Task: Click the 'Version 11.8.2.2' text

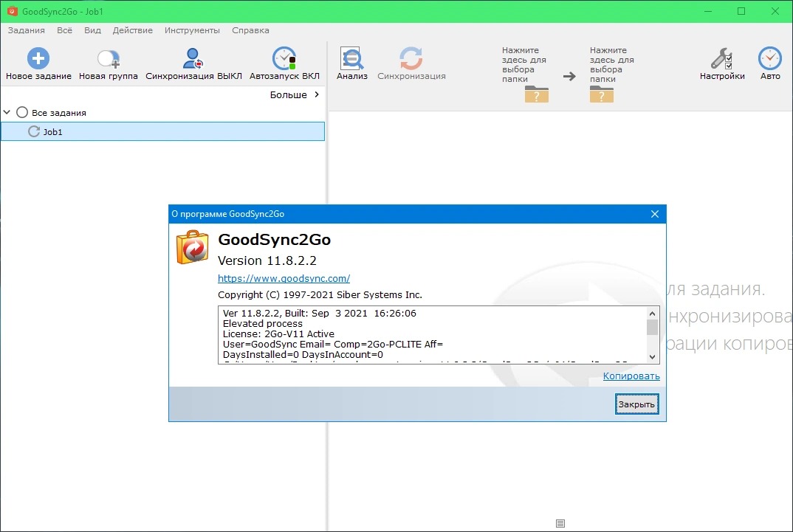Action: pyautogui.click(x=267, y=260)
